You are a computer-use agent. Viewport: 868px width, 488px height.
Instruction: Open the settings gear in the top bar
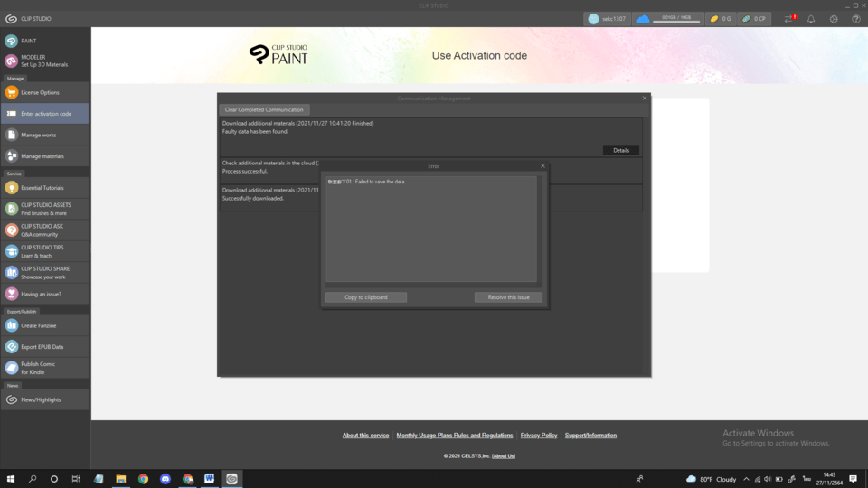click(834, 19)
